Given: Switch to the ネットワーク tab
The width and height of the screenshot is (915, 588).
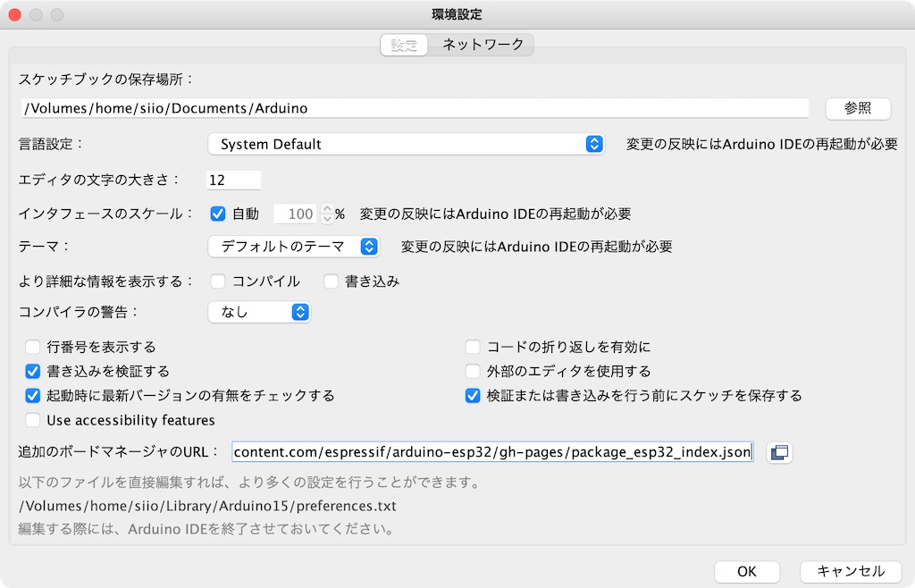Looking at the screenshot, I should [483, 45].
